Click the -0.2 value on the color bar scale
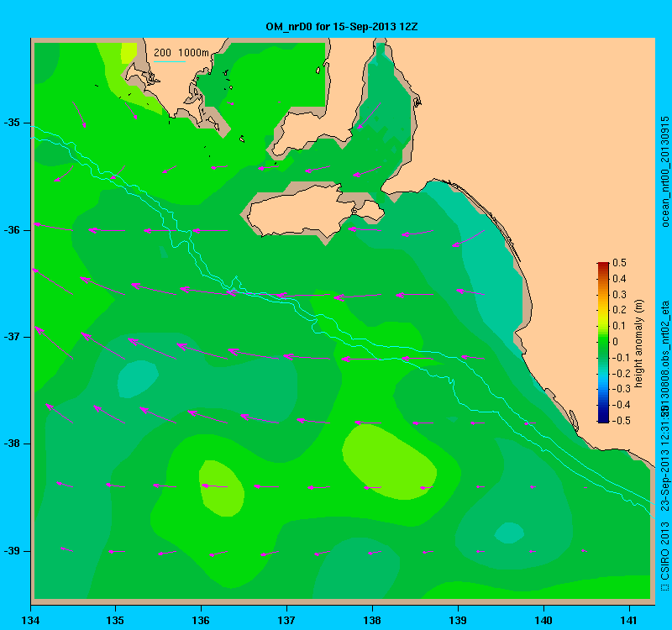 coord(621,373)
